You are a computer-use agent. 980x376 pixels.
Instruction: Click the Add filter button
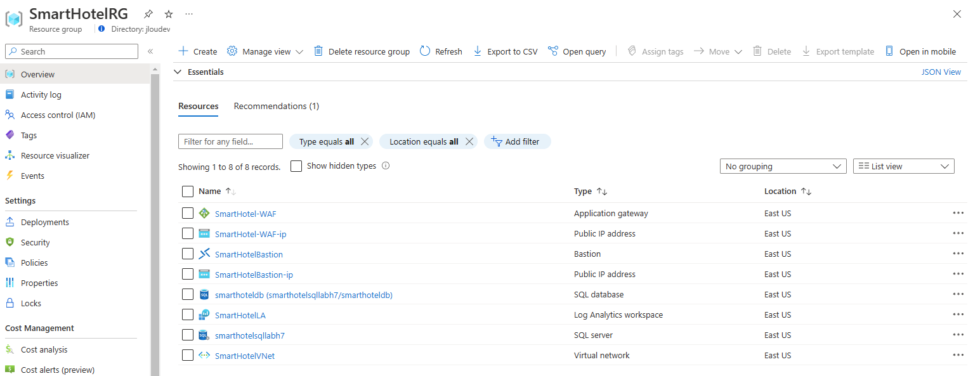pyautogui.click(x=517, y=141)
